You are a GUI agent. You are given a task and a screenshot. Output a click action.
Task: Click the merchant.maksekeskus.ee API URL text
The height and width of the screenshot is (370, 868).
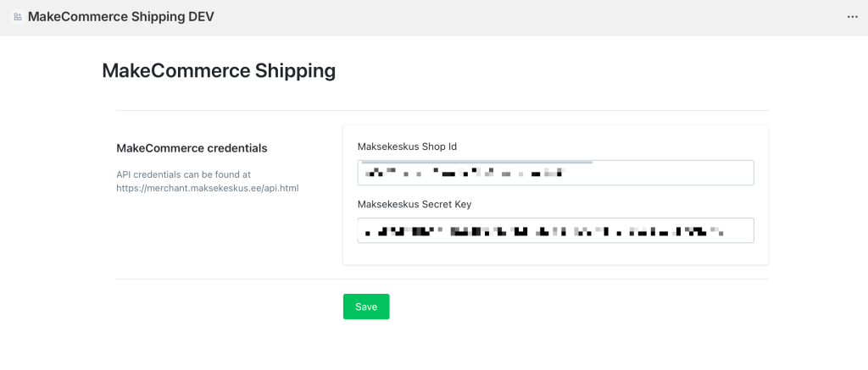pyautogui.click(x=208, y=188)
